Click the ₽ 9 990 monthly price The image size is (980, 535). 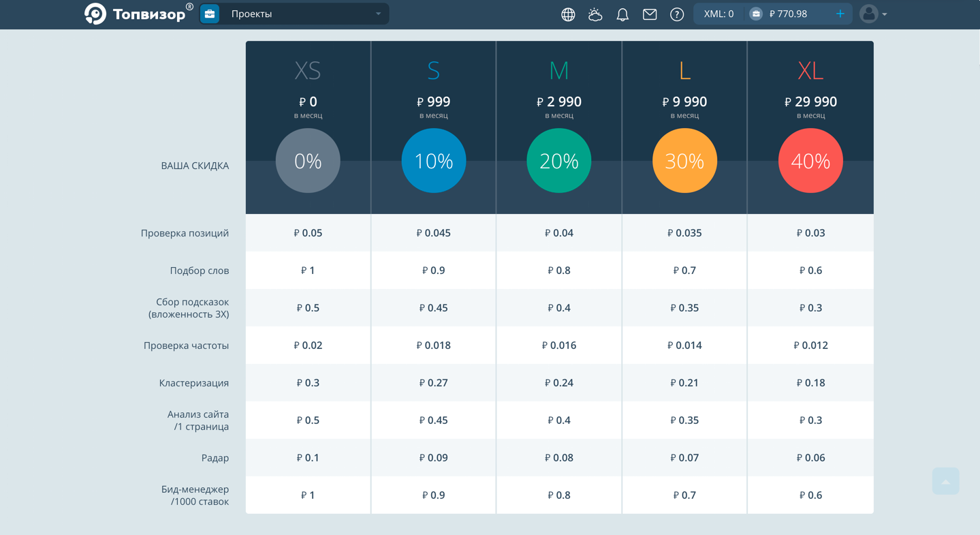[x=684, y=102]
